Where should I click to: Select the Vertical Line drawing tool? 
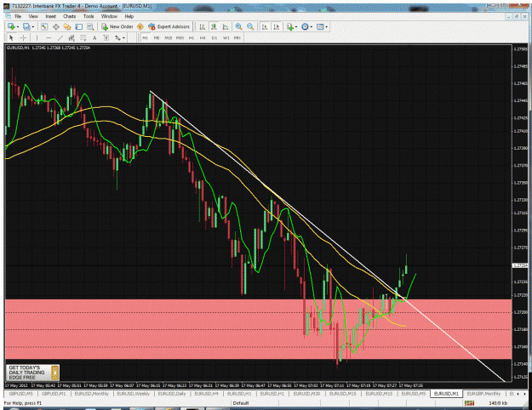(37, 38)
